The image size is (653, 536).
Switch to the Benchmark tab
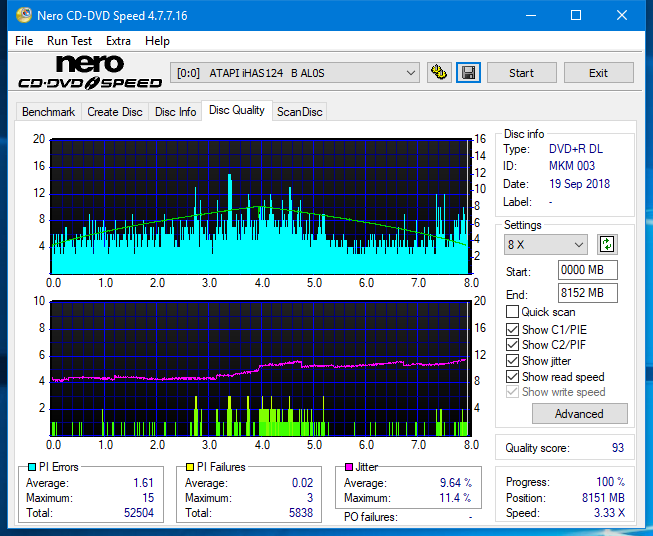point(49,112)
